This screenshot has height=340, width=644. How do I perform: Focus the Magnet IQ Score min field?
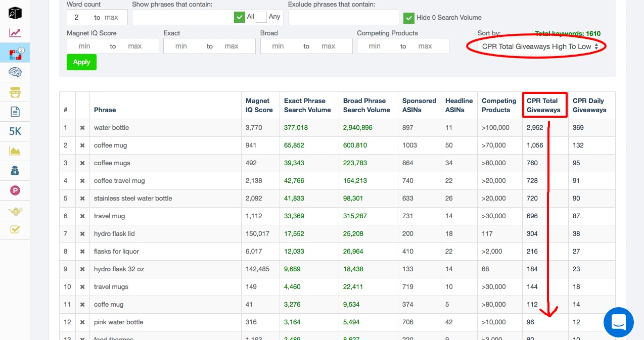(x=84, y=46)
